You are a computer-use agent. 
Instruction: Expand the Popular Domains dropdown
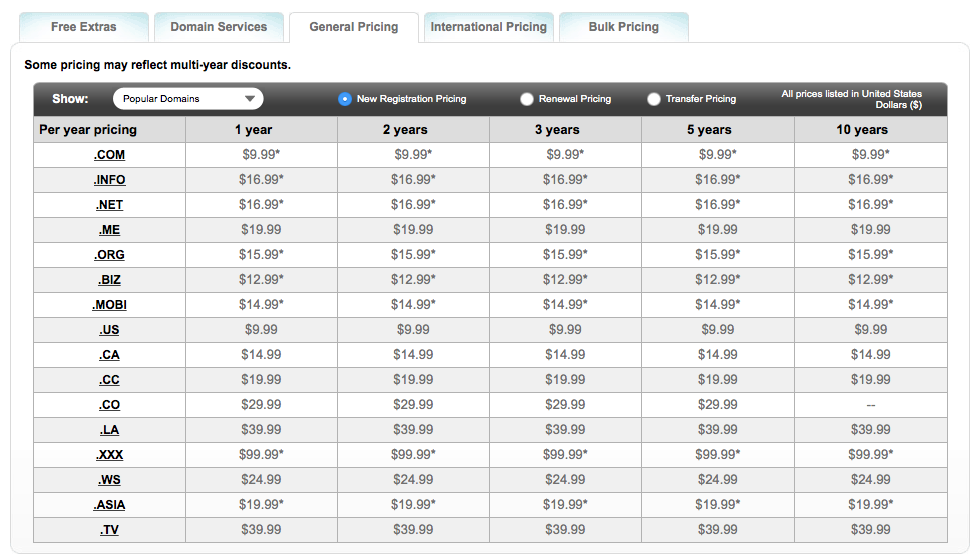pos(188,99)
